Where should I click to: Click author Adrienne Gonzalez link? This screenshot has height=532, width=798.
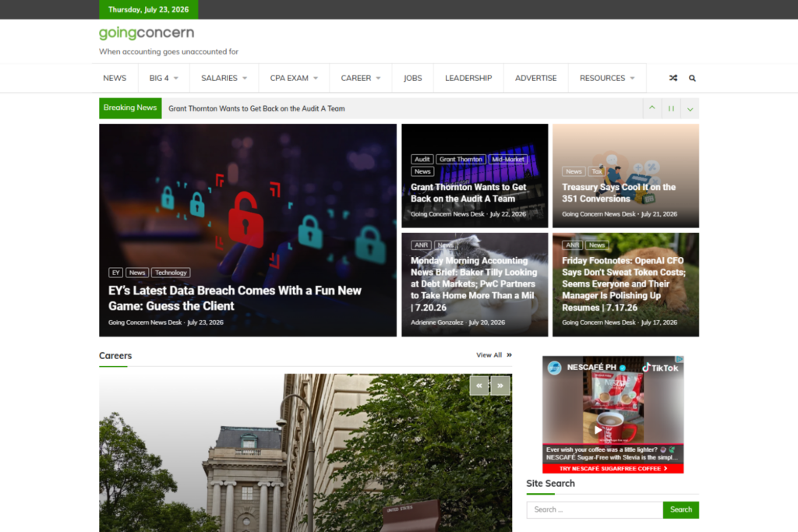tap(436, 322)
